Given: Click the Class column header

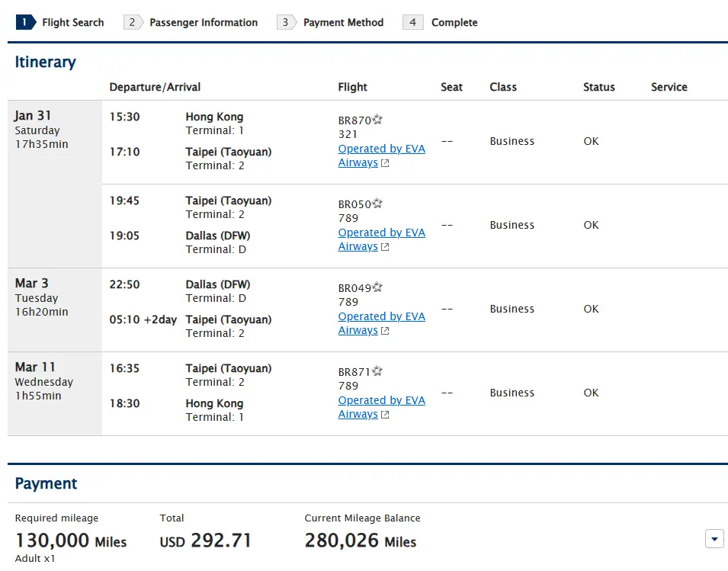Looking at the screenshot, I should [x=503, y=87].
